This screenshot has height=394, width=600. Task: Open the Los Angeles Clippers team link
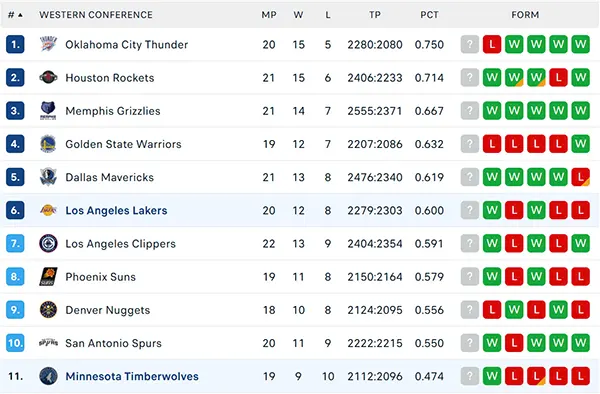click(x=121, y=244)
